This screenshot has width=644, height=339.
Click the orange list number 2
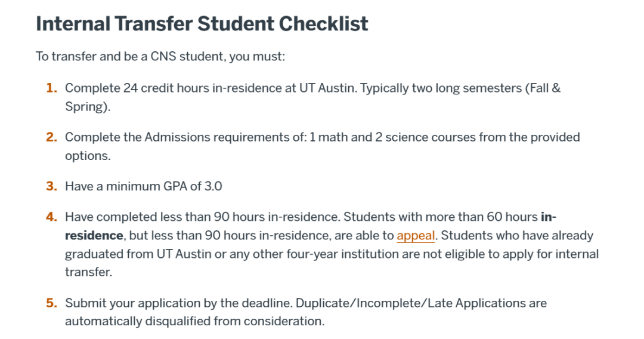(52, 137)
